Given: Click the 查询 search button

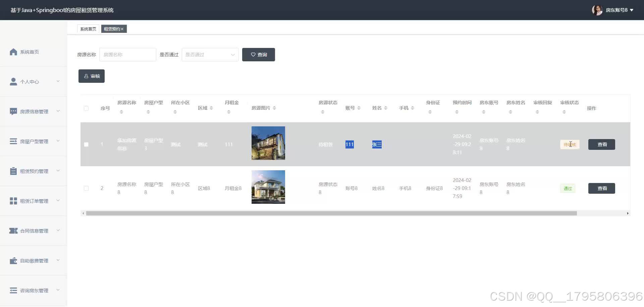Looking at the screenshot, I should [x=259, y=55].
